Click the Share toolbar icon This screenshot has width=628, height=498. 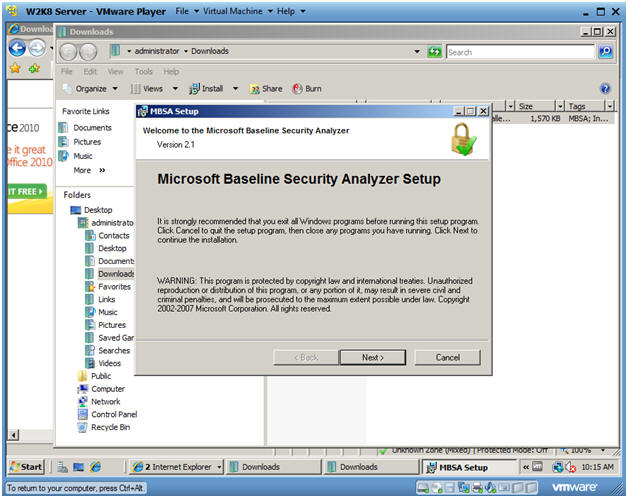(254, 89)
